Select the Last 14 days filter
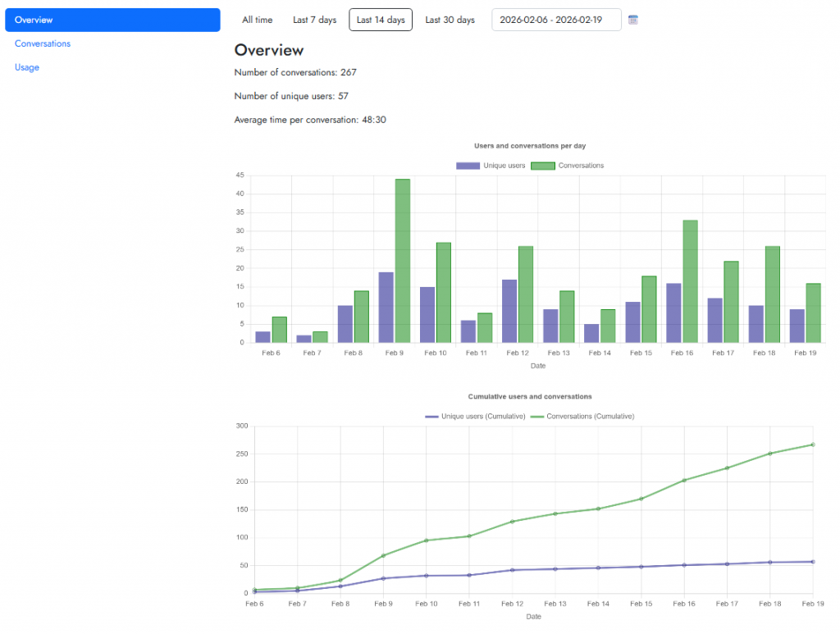Image resolution: width=840 pixels, height=634 pixels. click(x=381, y=20)
